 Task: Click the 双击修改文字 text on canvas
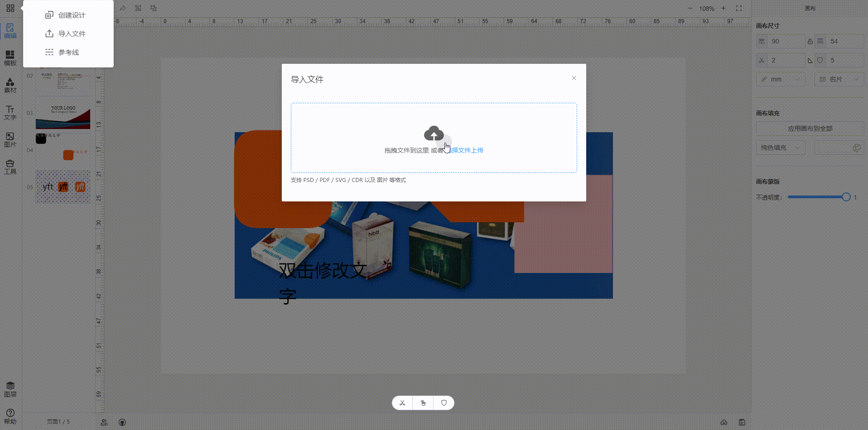[323, 283]
